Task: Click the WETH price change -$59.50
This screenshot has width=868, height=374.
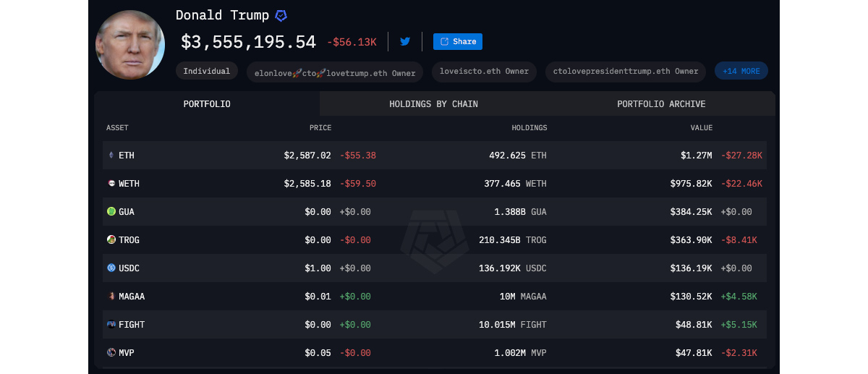Action: point(357,184)
